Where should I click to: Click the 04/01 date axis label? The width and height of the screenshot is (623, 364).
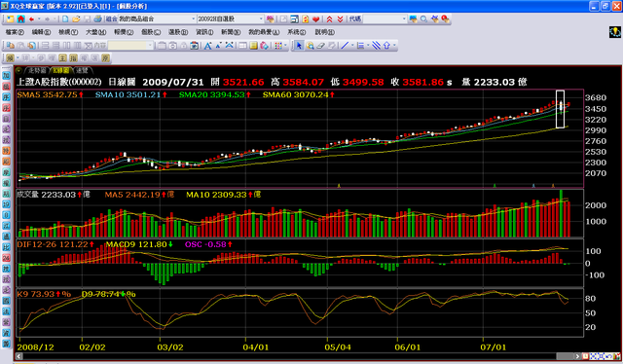click(255, 347)
